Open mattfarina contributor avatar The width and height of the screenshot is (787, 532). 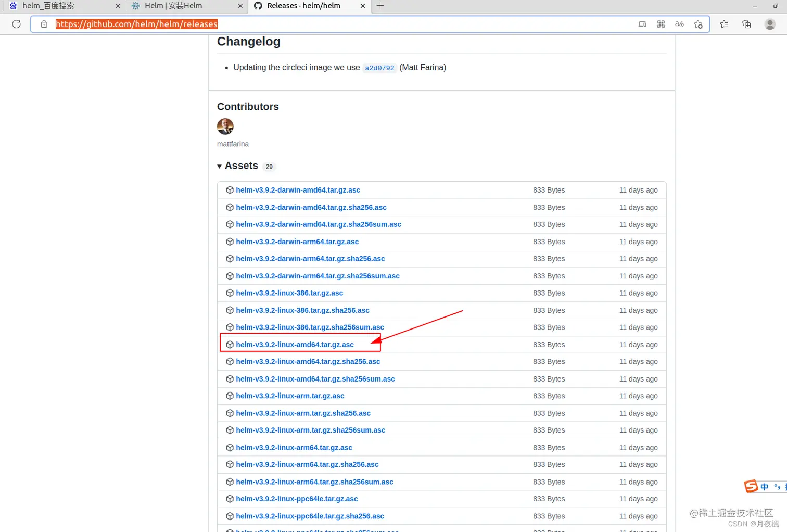point(225,126)
